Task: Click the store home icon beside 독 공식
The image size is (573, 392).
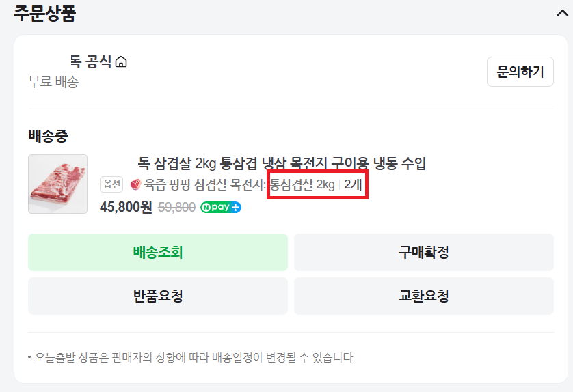Action: [121, 62]
